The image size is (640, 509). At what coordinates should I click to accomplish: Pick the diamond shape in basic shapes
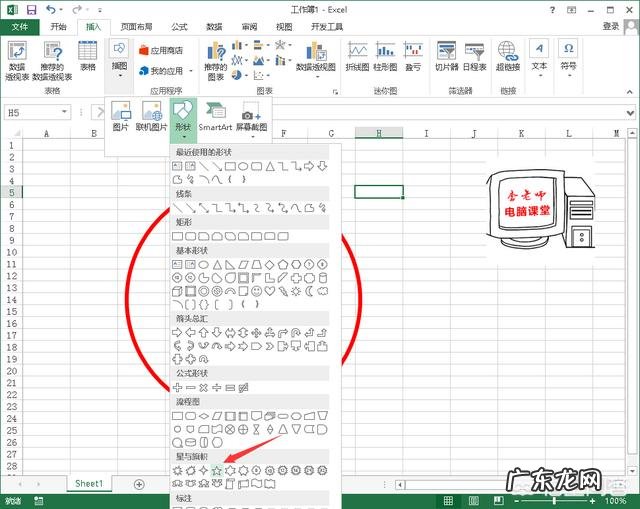[269, 265]
